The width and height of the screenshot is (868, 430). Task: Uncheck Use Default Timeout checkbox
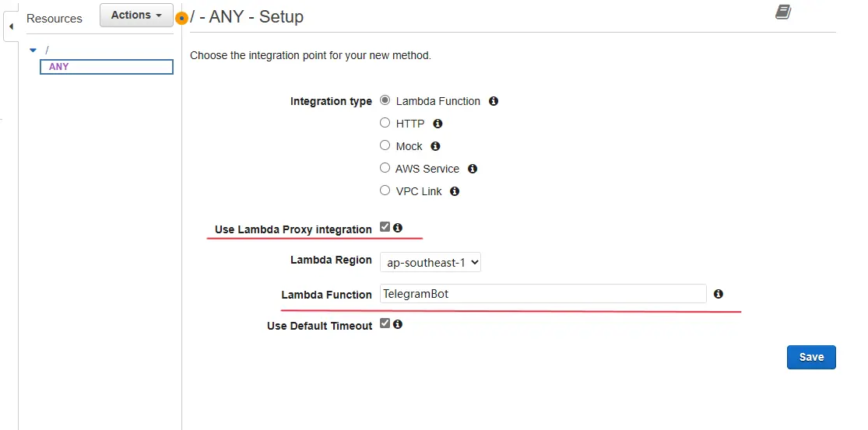pyautogui.click(x=385, y=323)
